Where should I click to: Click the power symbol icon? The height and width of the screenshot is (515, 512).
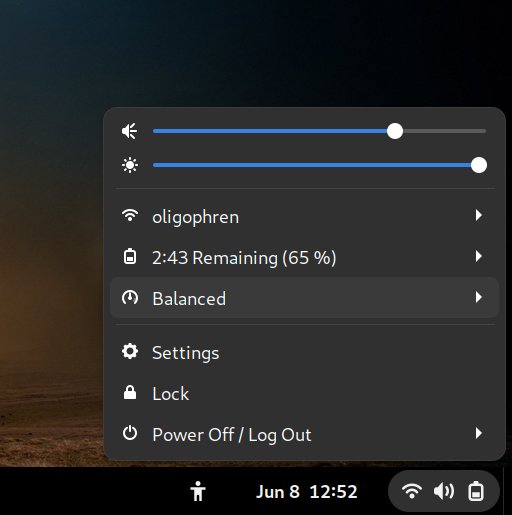(x=130, y=433)
